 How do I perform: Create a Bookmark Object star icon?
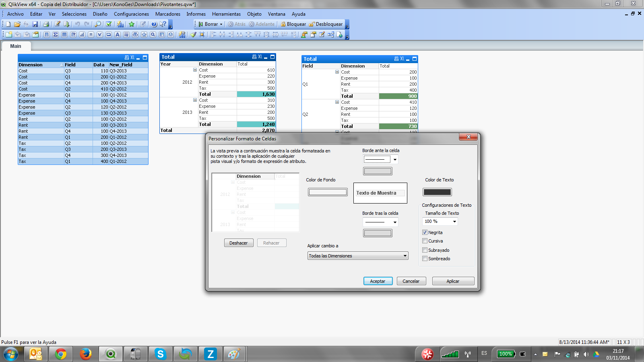click(144, 35)
